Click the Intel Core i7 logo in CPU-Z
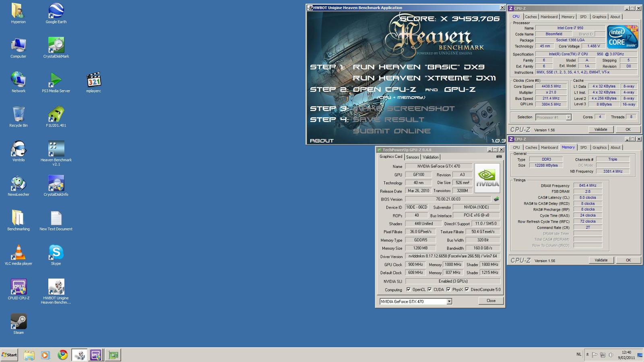 [x=623, y=37]
